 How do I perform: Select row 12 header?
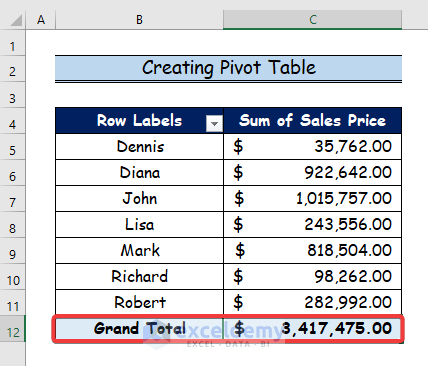(x=12, y=329)
